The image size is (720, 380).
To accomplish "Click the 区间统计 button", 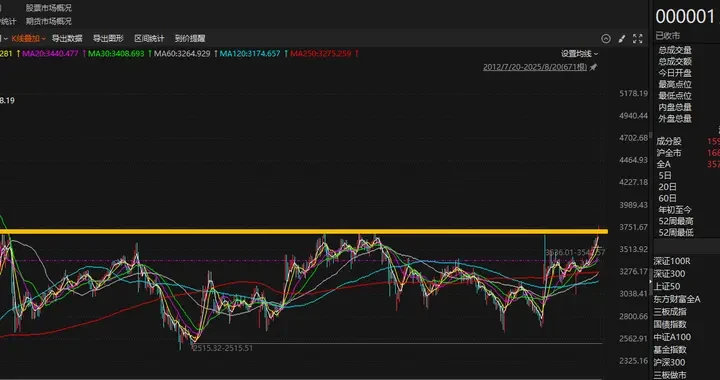I will (x=149, y=39).
